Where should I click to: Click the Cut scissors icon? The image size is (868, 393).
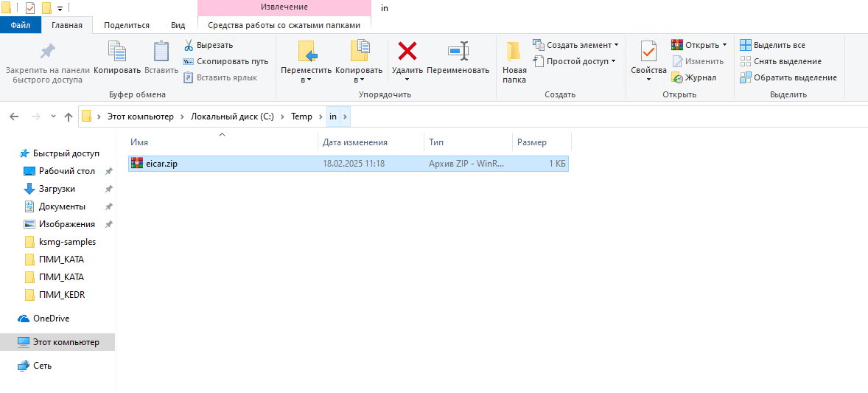click(x=189, y=45)
